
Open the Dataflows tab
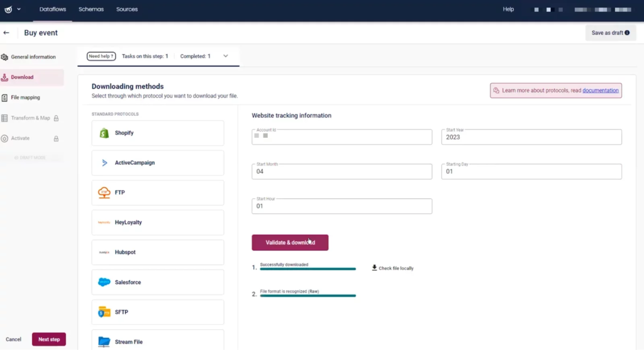(x=53, y=9)
